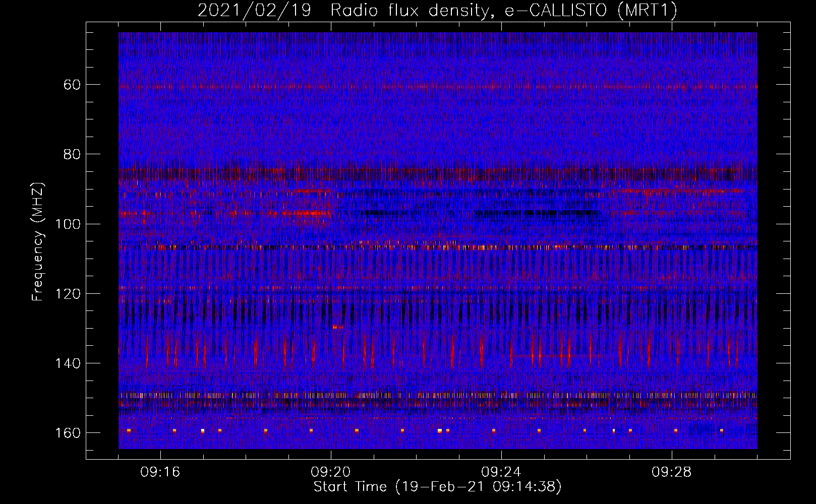Click the 09:24 time tick label

click(501, 472)
